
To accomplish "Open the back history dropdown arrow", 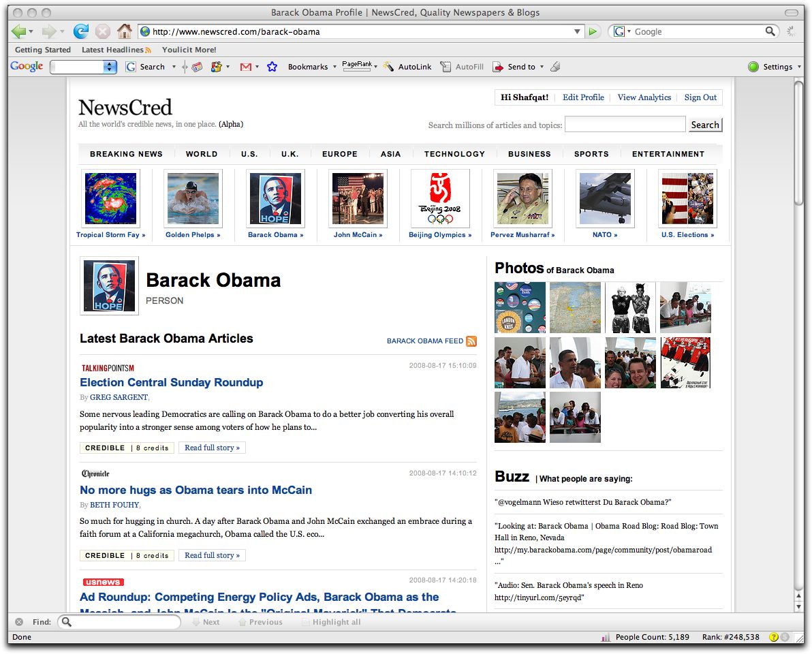I will click(31, 31).
